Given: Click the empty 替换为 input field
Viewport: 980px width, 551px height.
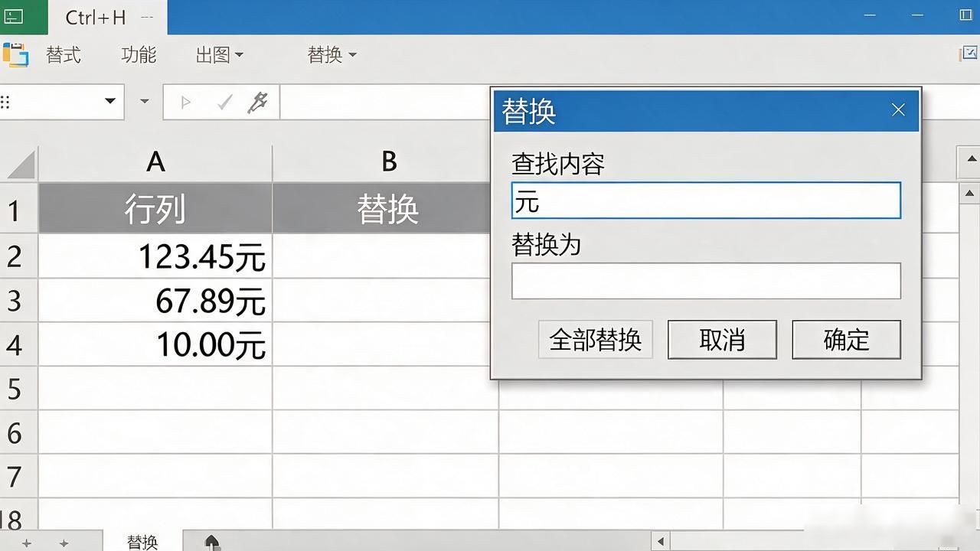Looking at the screenshot, I should point(706,281).
